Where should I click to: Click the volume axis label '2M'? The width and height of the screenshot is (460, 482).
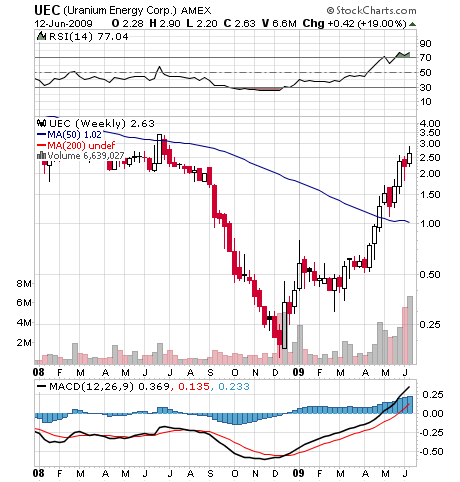24,343
